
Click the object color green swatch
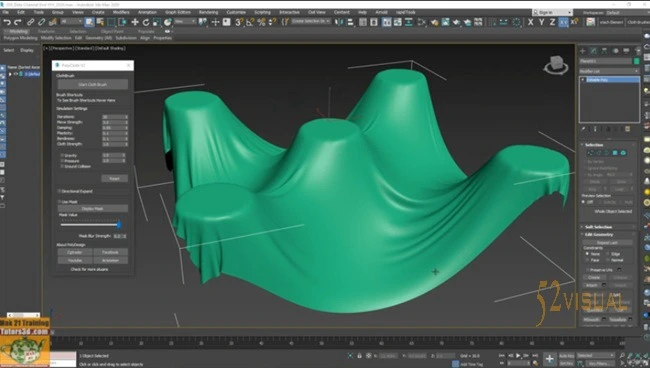(636, 61)
